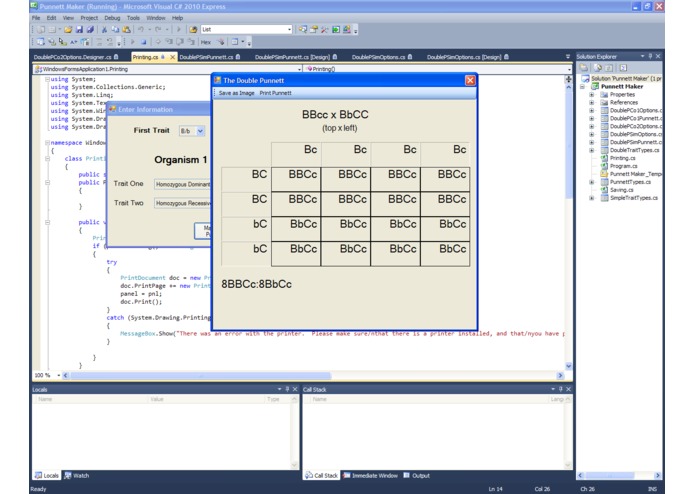This screenshot has height=494, width=695.
Task: Switch to the Immediate Window tab
Action: pos(370,475)
